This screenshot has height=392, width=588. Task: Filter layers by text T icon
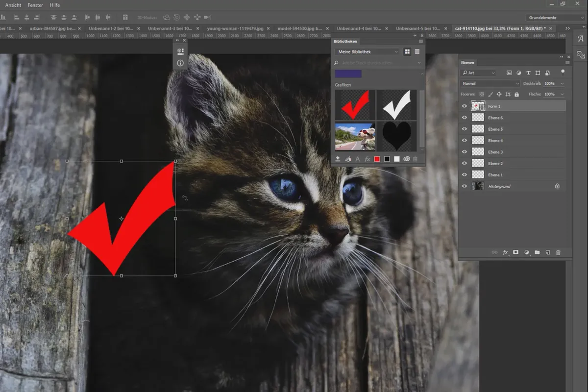point(529,73)
